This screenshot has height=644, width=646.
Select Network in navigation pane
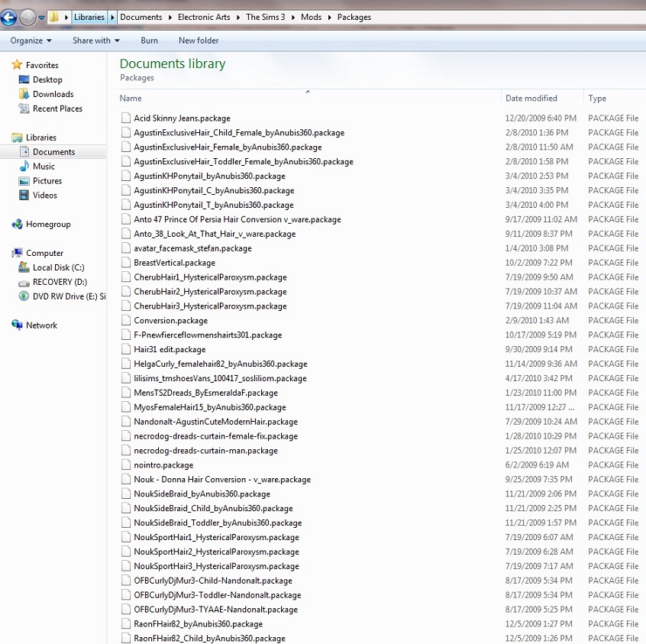34,325
